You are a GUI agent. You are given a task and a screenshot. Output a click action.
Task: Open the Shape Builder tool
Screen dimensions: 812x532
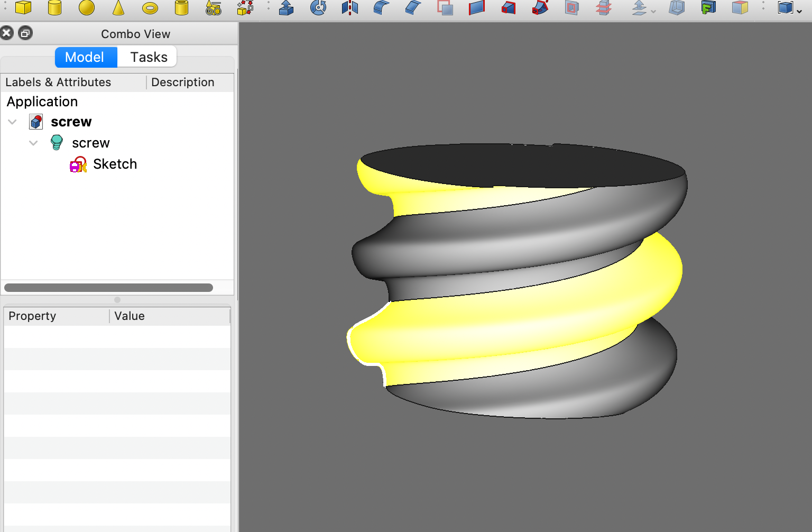point(245,7)
